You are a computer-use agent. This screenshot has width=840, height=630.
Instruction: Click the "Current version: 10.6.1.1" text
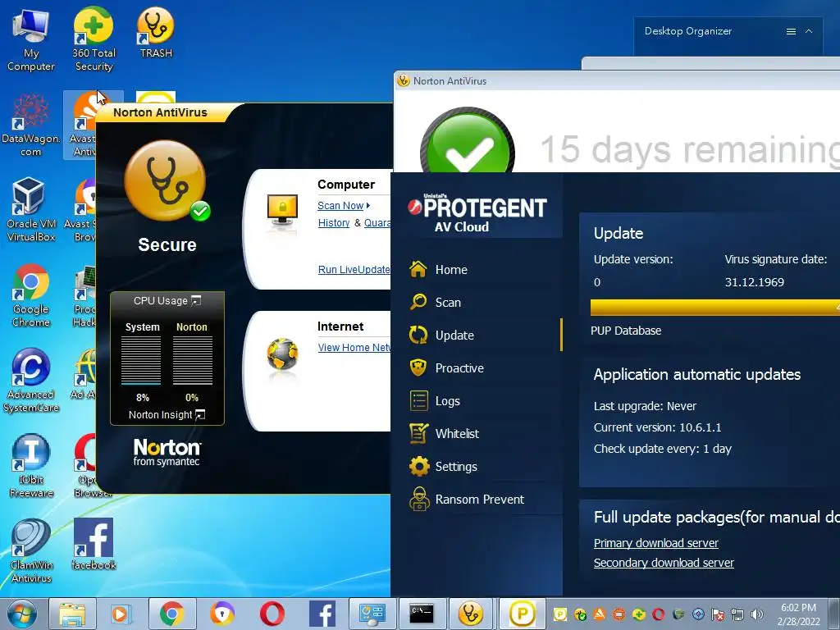(x=657, y=427)
